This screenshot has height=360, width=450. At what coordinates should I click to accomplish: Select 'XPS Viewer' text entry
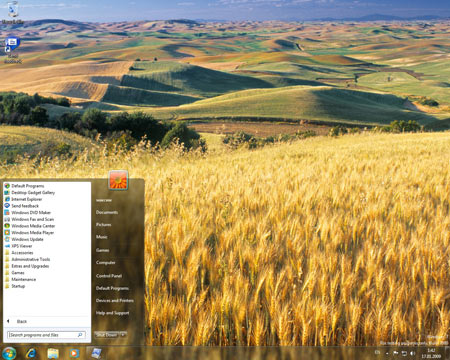(x=22, y=246)
